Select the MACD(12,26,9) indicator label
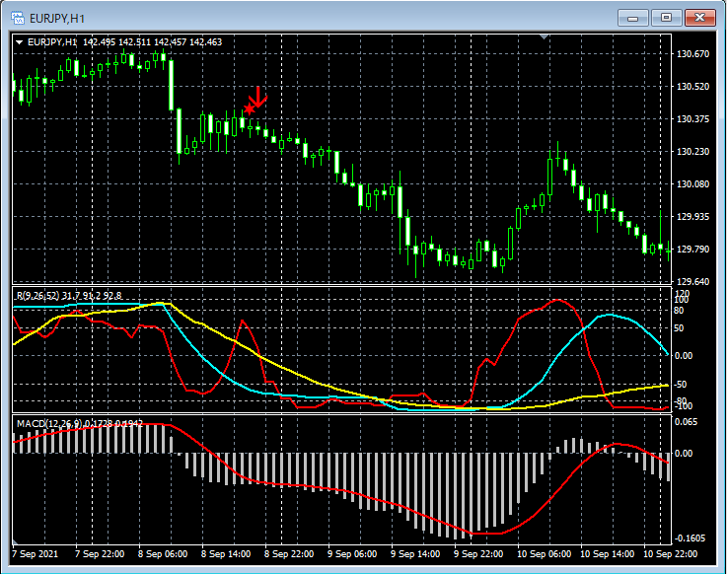728x574 pixels. click(x=79, y=424)
